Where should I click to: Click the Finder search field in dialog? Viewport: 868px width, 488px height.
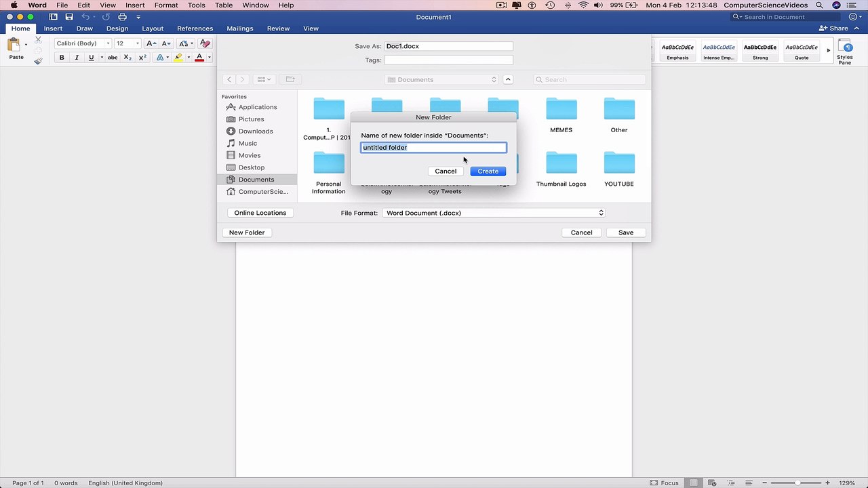589,79
